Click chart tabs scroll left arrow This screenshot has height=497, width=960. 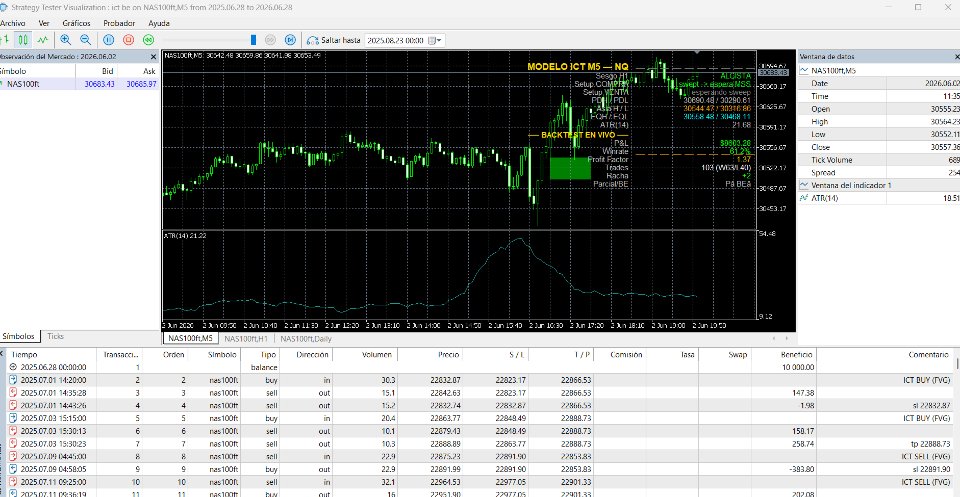click(772, 338)
